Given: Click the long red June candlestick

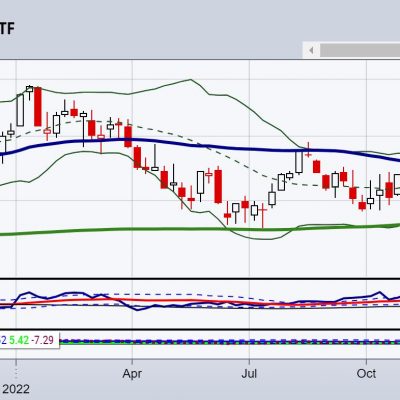Looking at the screenshot, I should (218, 186).
